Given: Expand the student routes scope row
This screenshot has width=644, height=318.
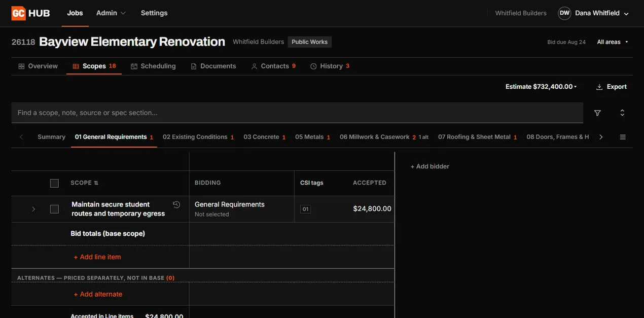Looking at the screenshot, I should pyautogui.click(x=33, y=209).
